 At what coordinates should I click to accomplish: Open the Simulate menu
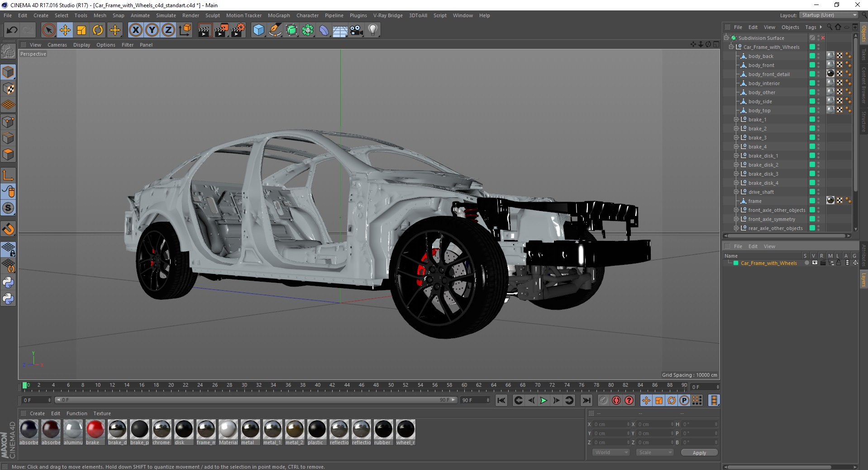click(x=166, y=15)
